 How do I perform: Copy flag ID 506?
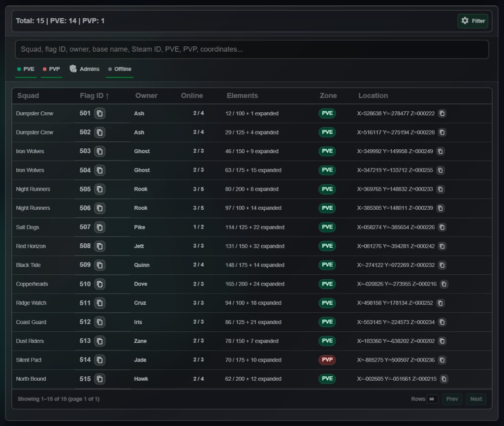pos(99,208)
